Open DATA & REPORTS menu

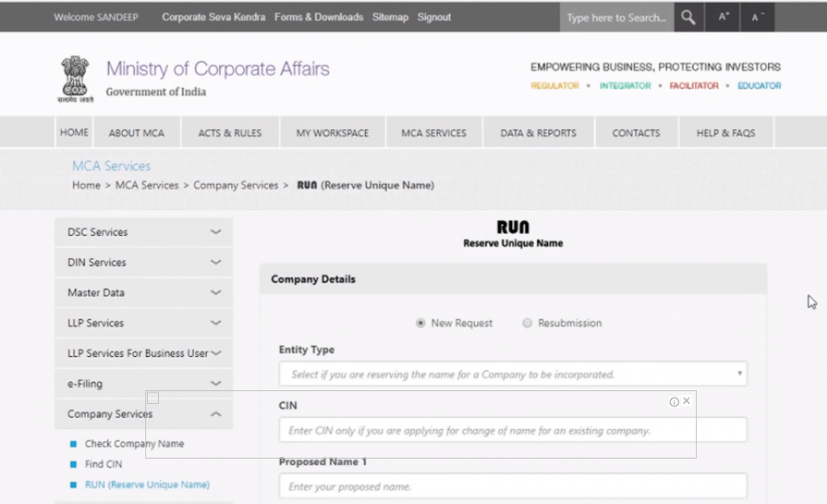click(538, 132)
